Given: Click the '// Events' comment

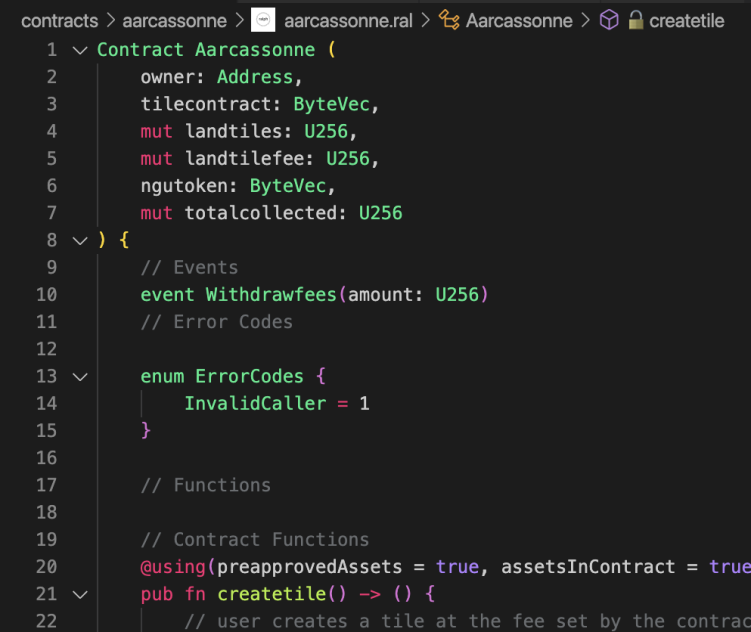Looking at the screenshot, I should (x=189, y=268).
